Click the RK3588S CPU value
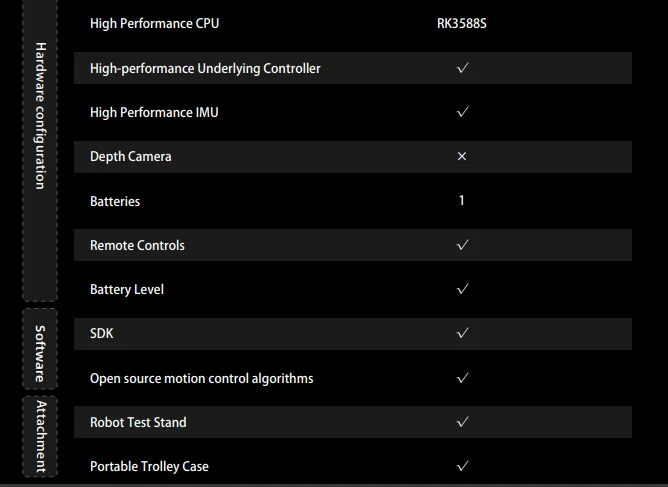Screen dimensions: 668x487 [x=462, y=23]
